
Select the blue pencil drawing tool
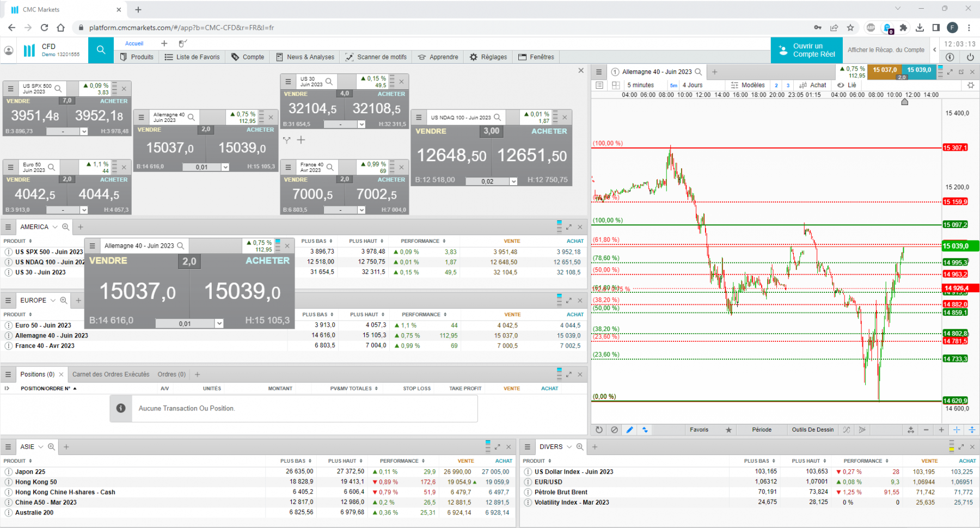coord(629,429)
